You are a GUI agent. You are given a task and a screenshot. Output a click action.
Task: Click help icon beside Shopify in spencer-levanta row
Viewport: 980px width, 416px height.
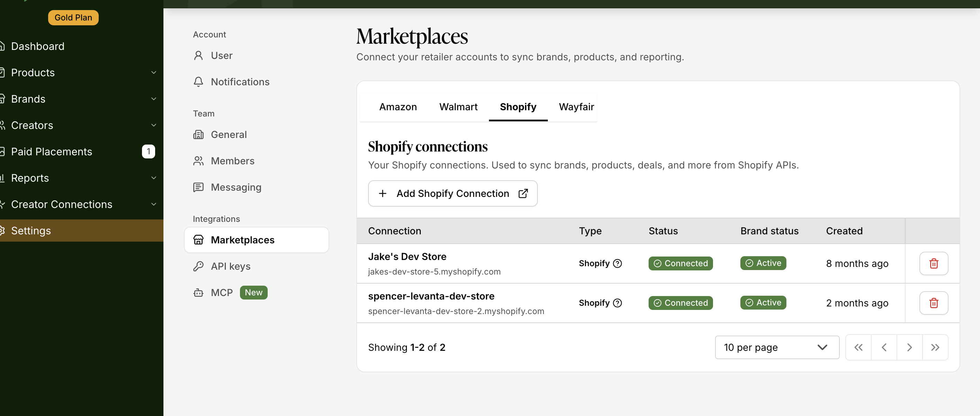point(617,303)
